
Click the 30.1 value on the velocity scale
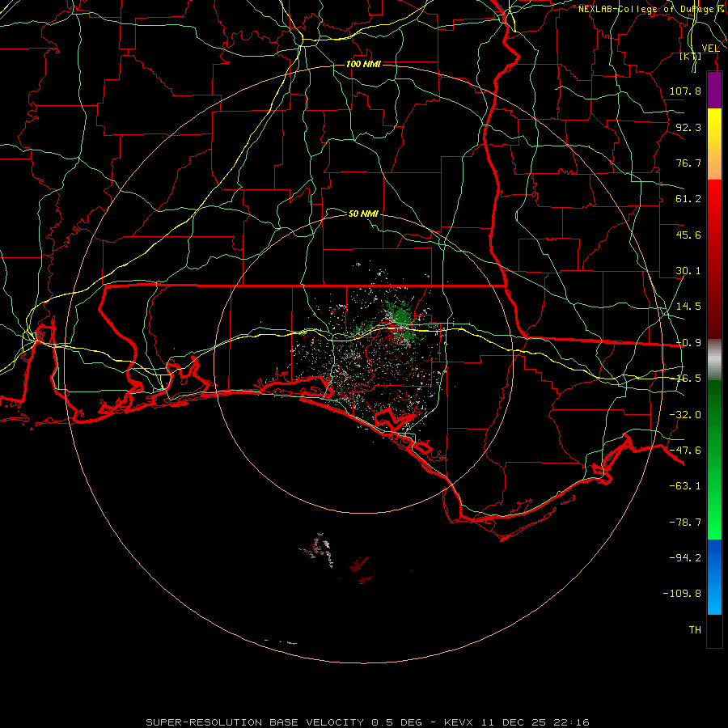tap(688, 271)
